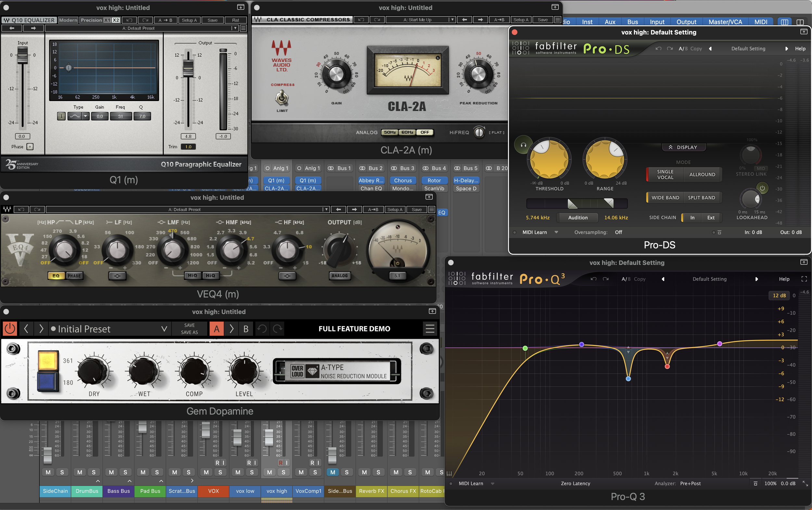Expand Gem Dopamine Initial Preset dropdown
812x510 pixels.
click(164, 328)
